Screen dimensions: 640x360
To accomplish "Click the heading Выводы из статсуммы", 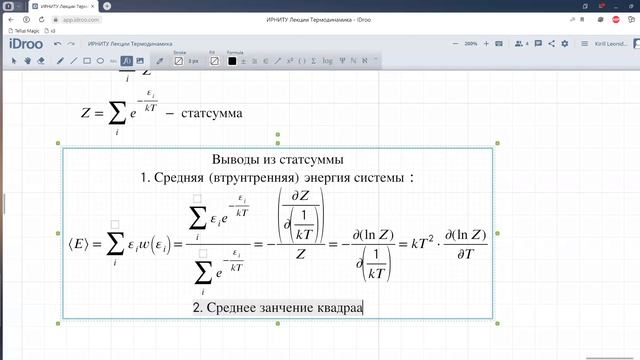I will click(x=278, y=159).
